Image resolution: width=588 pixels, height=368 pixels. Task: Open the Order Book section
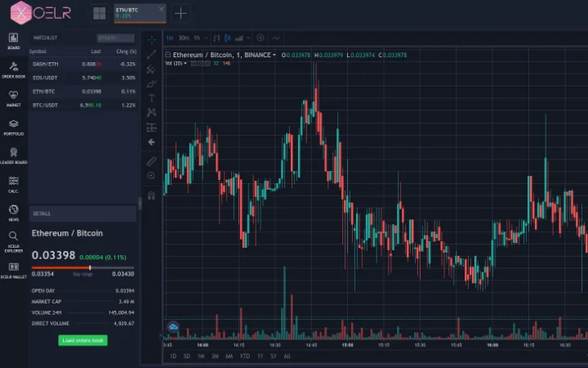[x=14, y=70]
